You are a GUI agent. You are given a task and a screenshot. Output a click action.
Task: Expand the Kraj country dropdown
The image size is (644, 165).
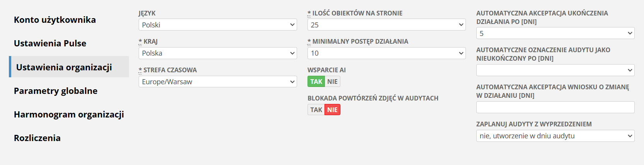point(217,53)
